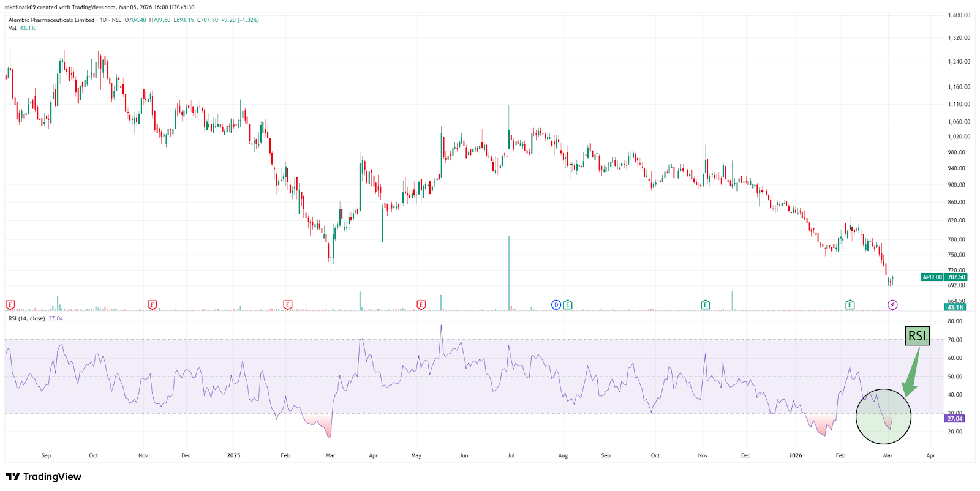980x491 pixels.
Task: Click the Vol 43.1K volume legend
Action: pos(22,28)
